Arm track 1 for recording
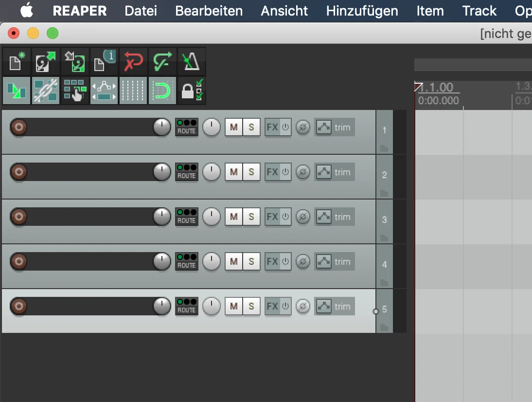Screen dimensions: 532x402 point(18,128)
